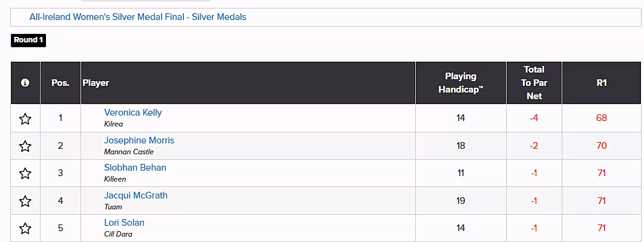
Task: Click Josephine Morris's R1 score of 70
Action: click(601, 146)
